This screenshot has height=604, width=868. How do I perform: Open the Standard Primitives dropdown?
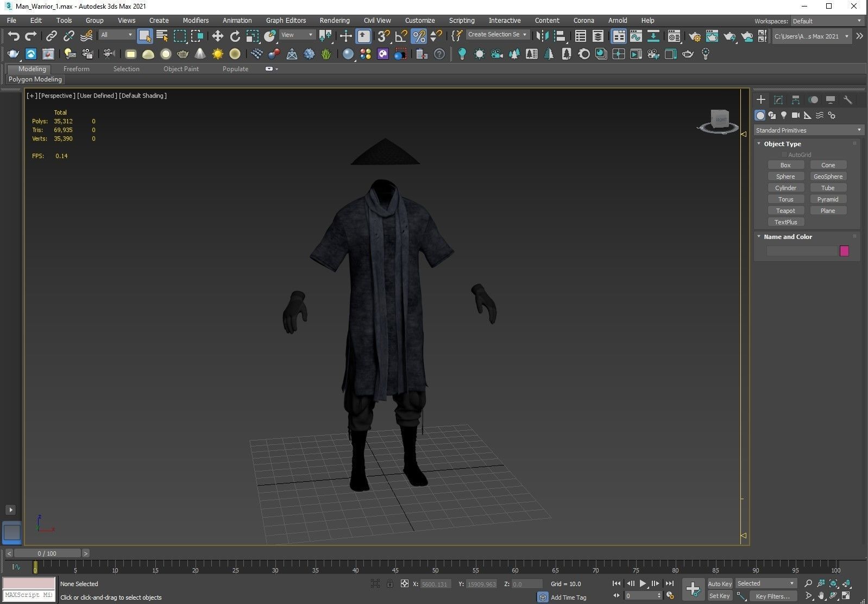(x=808, y=130)
